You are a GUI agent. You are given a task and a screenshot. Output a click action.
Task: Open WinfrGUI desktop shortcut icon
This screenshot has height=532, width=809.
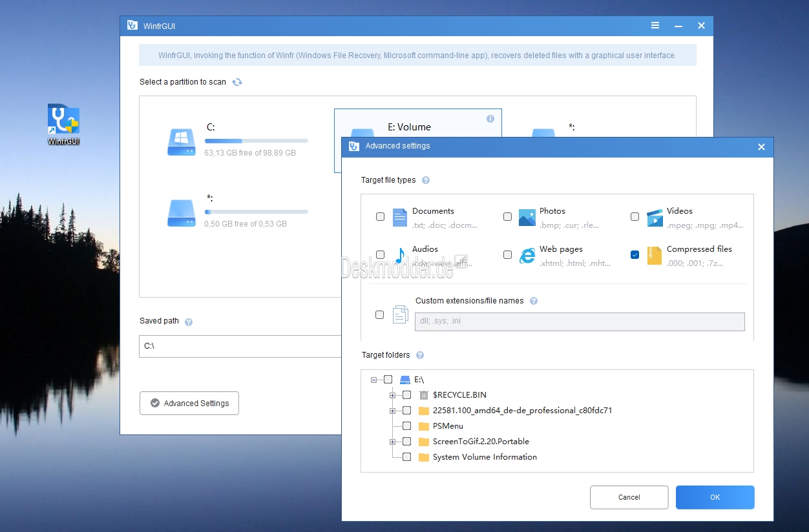tap(63, 121)
